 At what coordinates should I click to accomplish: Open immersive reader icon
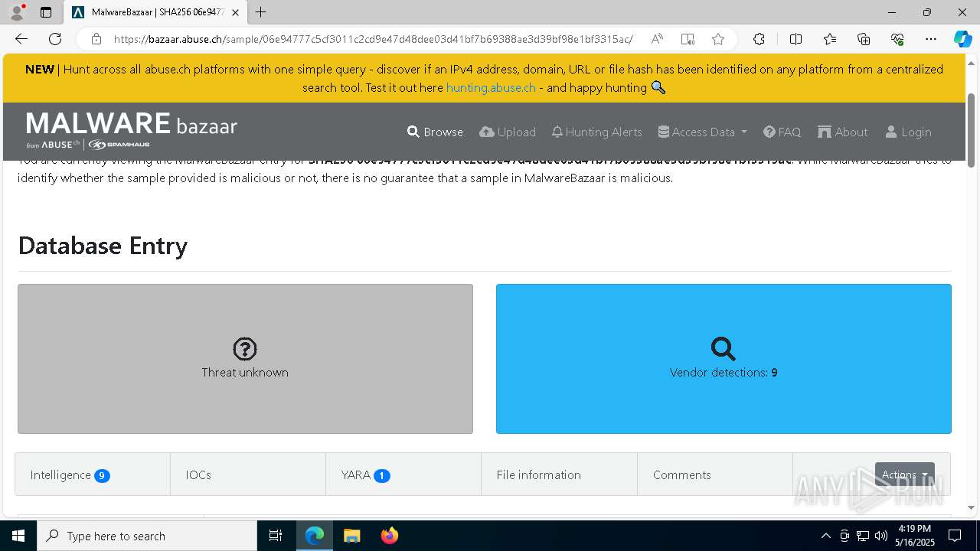(688, 39)
